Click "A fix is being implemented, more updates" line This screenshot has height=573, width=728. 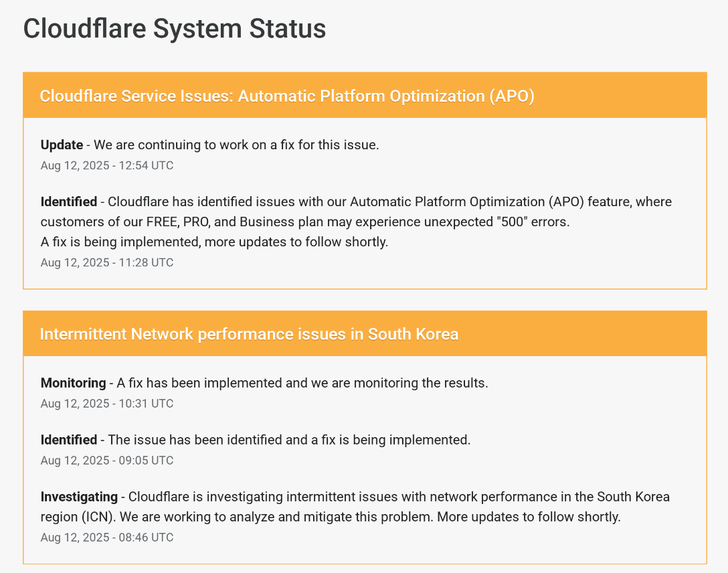point(214,242)
